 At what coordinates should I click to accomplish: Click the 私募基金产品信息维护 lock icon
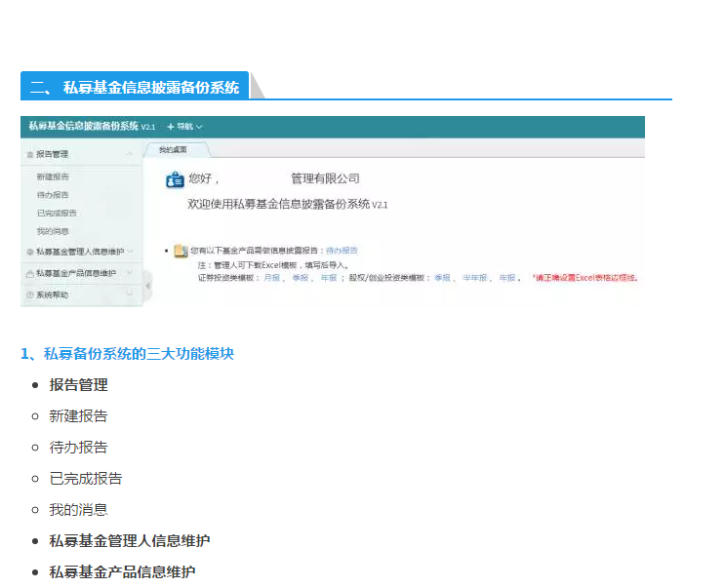tap(29, 273)
